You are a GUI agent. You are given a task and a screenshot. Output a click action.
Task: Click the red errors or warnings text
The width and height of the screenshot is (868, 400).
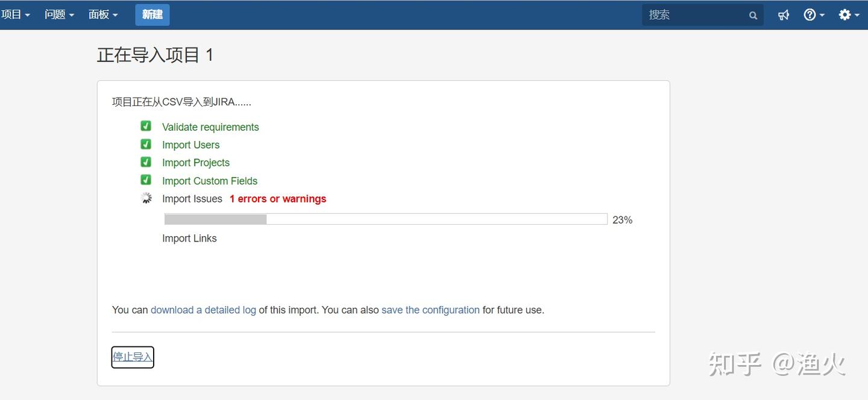pos(278,199)
